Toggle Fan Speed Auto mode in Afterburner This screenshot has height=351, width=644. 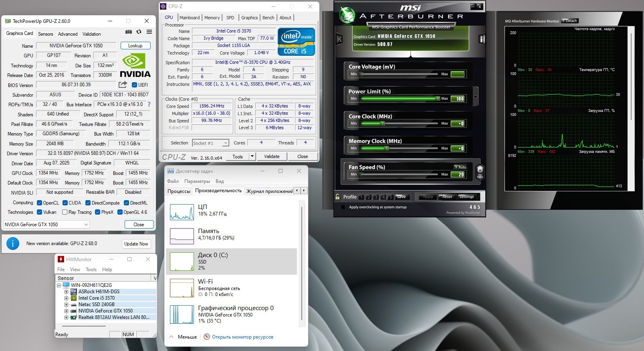[x=460, y=167]
